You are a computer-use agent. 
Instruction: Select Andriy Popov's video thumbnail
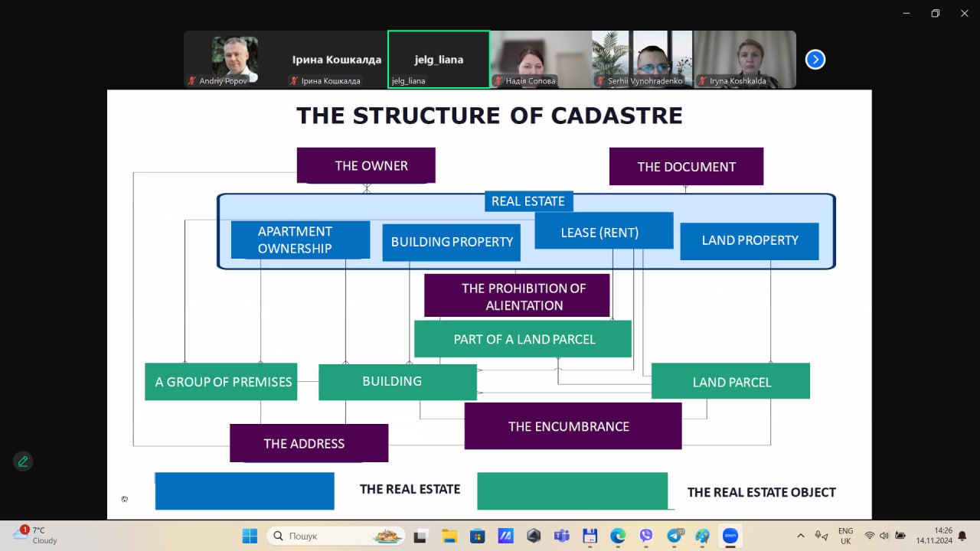point(235,60)
